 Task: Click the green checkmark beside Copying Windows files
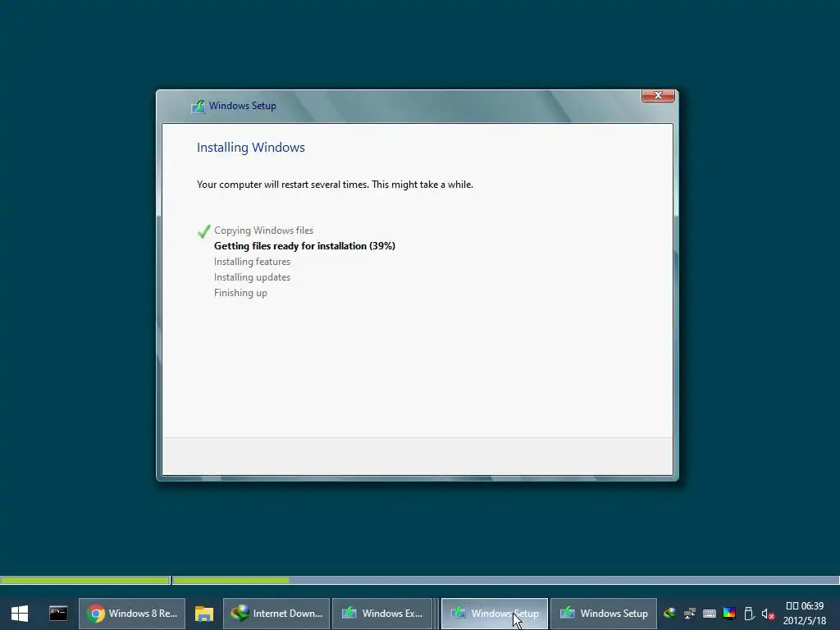tap(203, 231)
